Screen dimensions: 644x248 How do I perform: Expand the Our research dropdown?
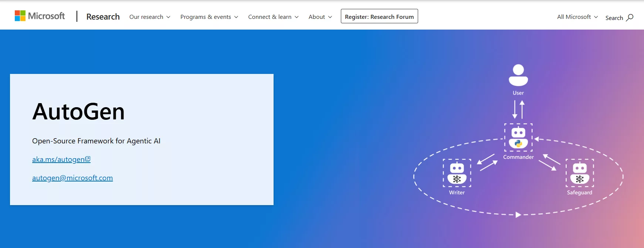pyautogui.click(x=150, y=17)
